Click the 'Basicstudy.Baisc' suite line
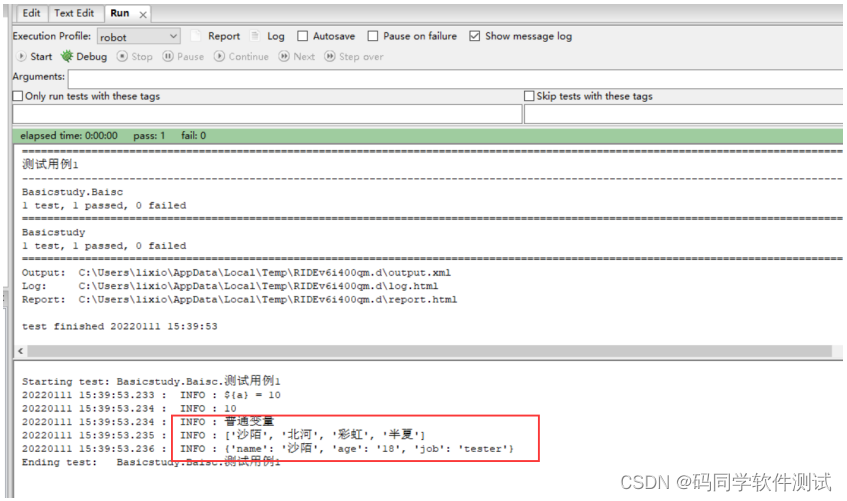Screen dimensions: 847x501 click(72, 192)
